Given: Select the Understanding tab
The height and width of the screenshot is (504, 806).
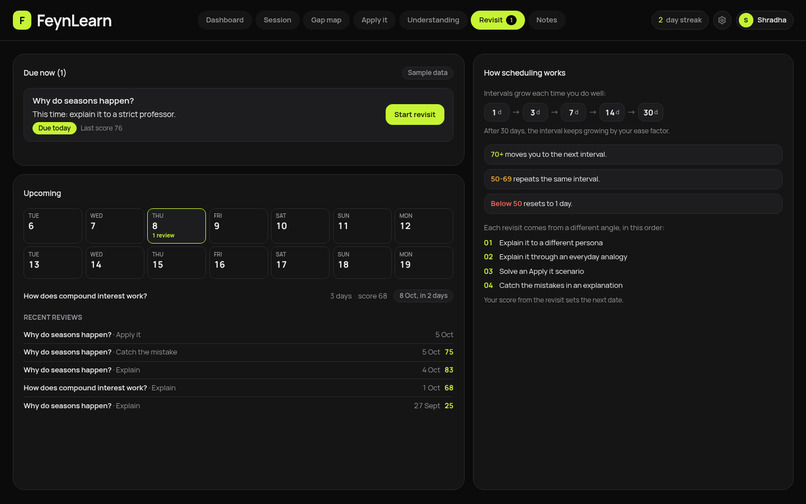Looking at the screenshot, I should pyautogui.click(x=433, y=20).
